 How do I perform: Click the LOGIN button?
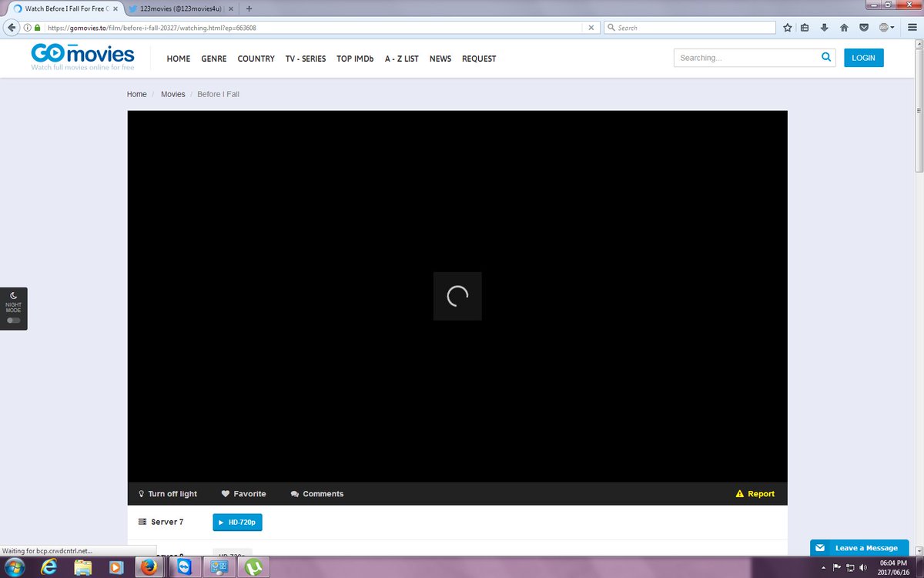pos(864,58)
